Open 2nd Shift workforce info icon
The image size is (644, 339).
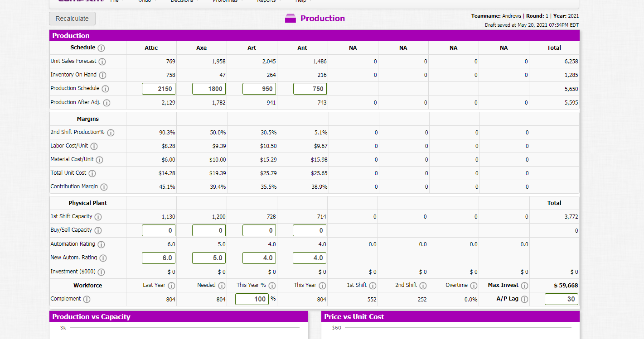click(423, 286)
